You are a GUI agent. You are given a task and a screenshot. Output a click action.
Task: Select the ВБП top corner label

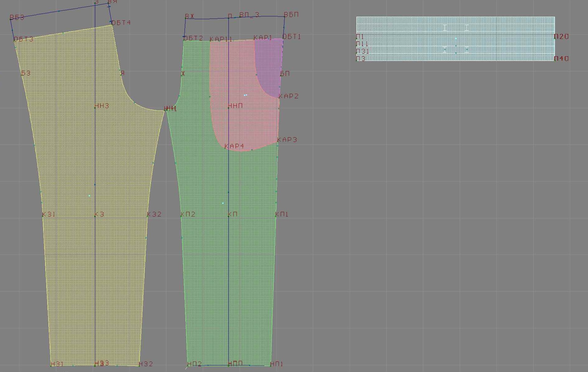pyautogui.click(x=291, y=15)
